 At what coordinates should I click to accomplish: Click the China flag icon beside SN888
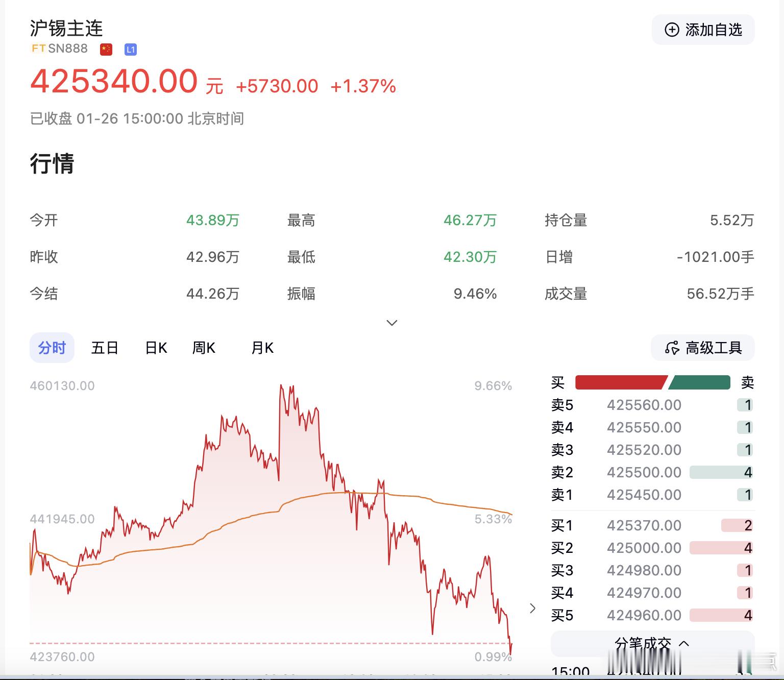pyautogui.click(x=106, y=49)
